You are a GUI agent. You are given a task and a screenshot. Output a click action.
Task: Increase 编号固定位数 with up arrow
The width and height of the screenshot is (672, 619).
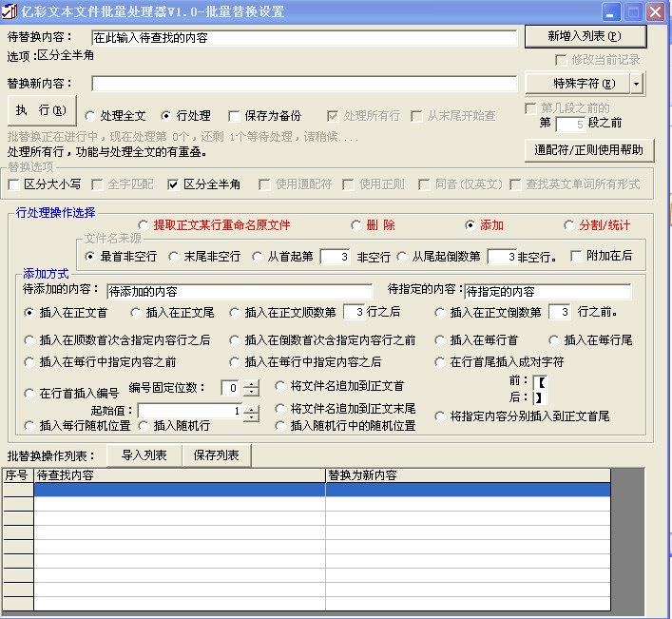(251, 384)
